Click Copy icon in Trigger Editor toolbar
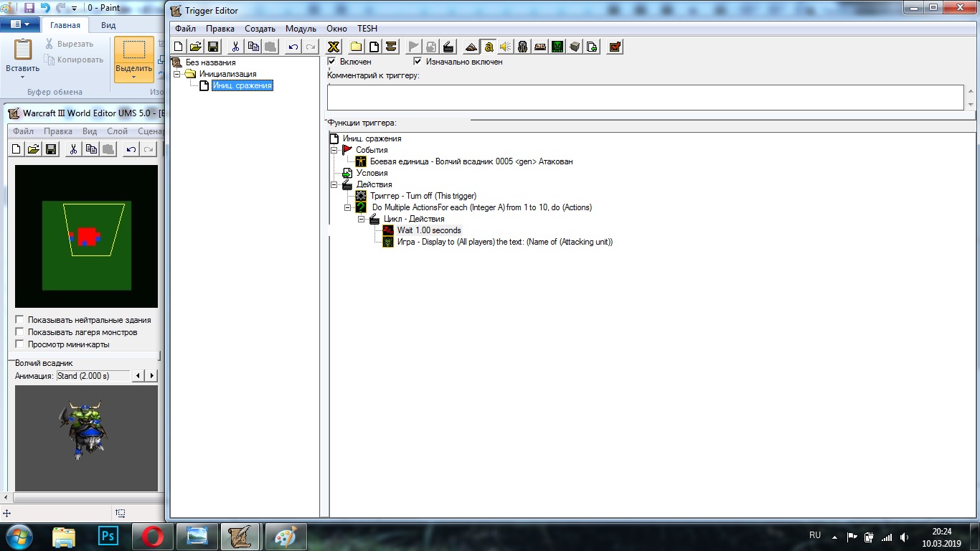This screenshot has height=551, width=980. click(x=253, y=47)
